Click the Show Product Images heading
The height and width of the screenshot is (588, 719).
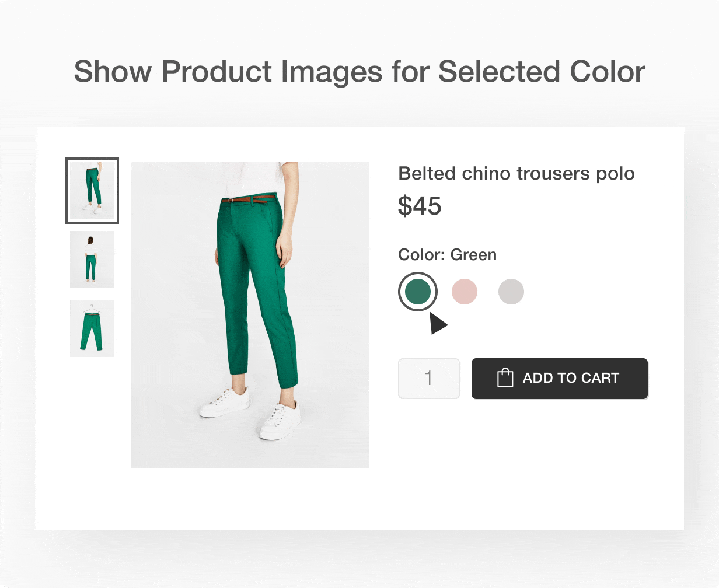pos(359,72)
